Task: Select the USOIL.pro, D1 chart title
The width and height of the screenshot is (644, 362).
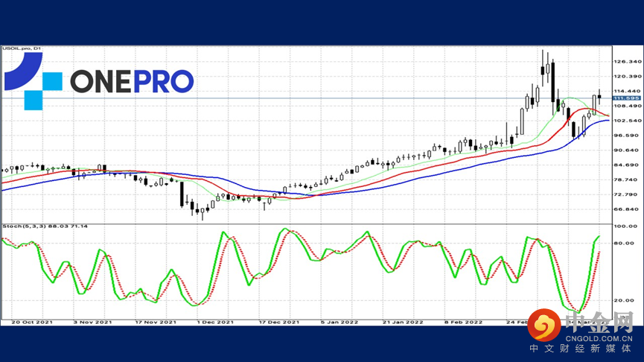Action: coord(22,50)
